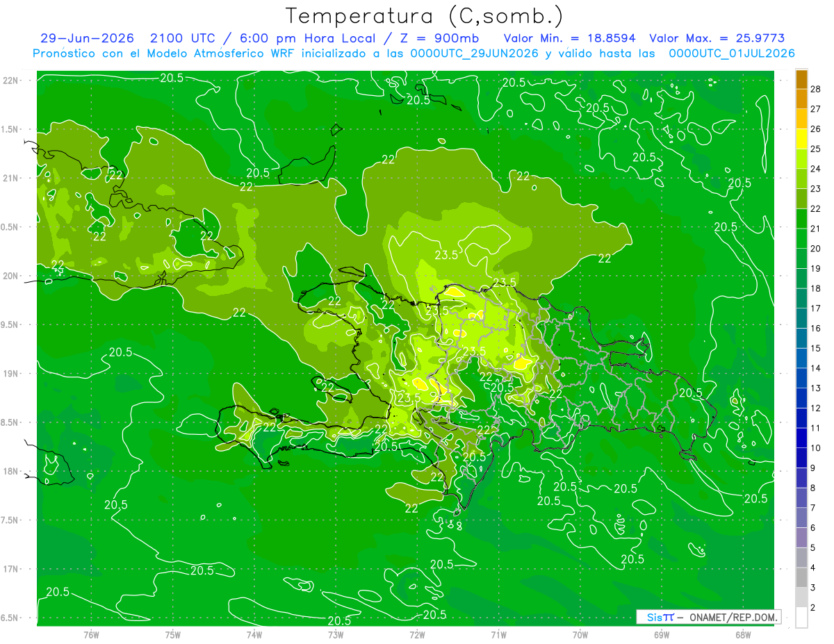Click the blue swatch between 13 and 14
This screenshot has width=834, height=644.
click(801, 378)
